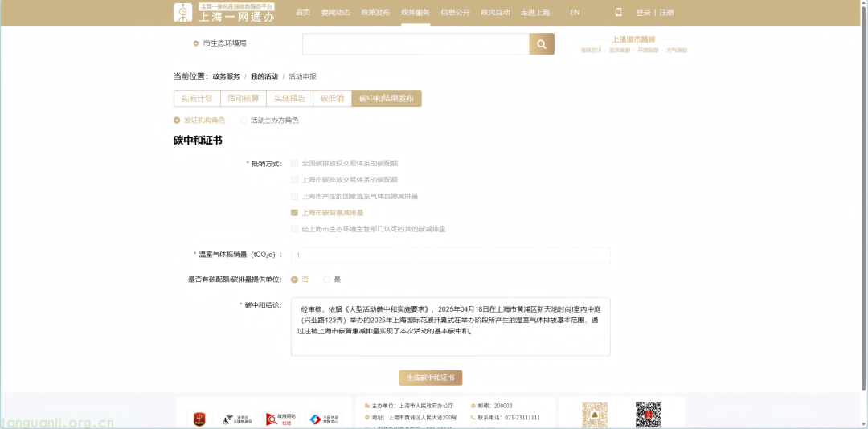Image resolution: width=868 pixels, height=429 pixels.
Task: Click the red government emblem badge in footer
Action: click(199, 419)
